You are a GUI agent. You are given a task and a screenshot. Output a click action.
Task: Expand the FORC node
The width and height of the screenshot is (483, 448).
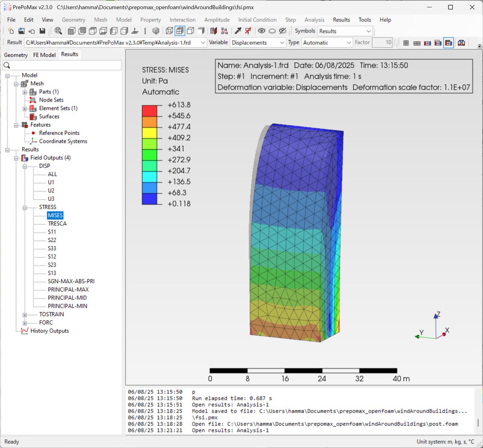click(x=25, y=323)
